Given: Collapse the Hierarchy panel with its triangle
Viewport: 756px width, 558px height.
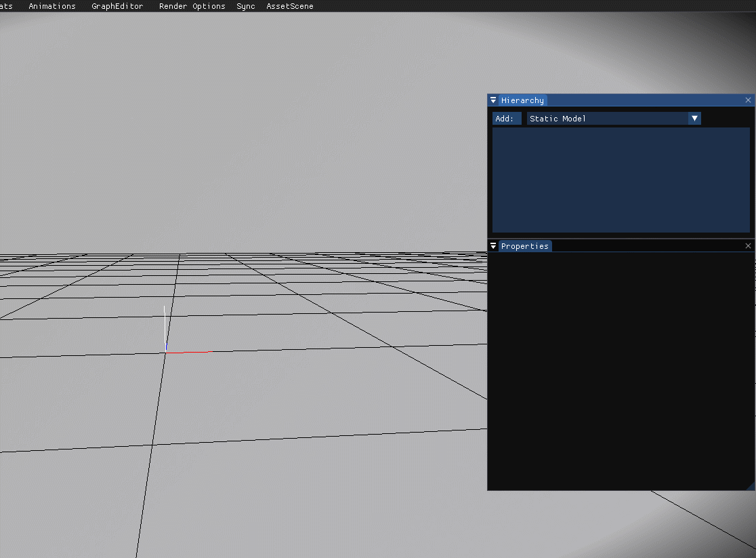Looking at the screenshot, I should 493,100.
